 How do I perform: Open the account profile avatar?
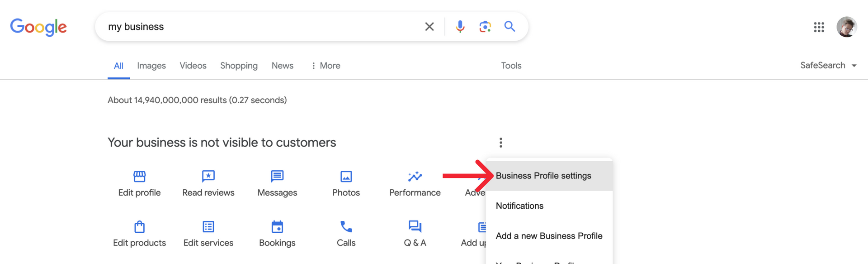pyautogui.click(x=847, y=27)
